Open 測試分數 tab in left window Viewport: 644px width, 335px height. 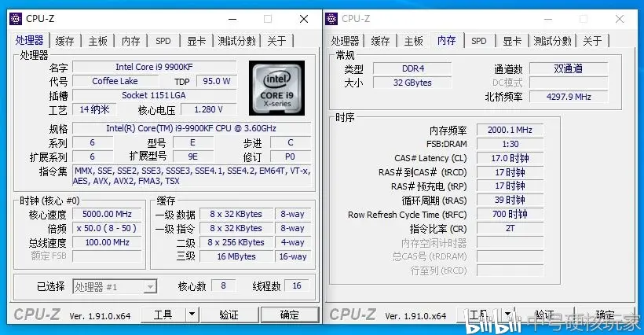click(x=237, y=41)
